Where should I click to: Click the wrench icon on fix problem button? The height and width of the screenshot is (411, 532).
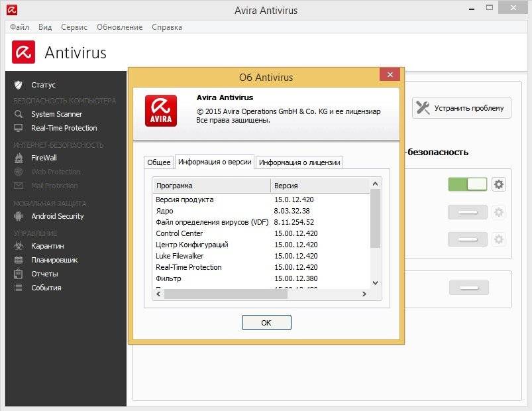(x=423, y=108)
